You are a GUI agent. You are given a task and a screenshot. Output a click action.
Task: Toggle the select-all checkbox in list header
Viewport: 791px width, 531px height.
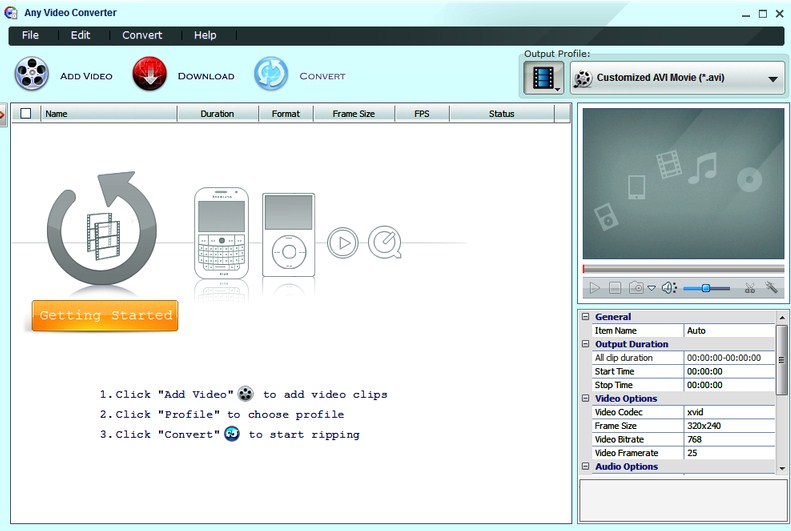26,113
